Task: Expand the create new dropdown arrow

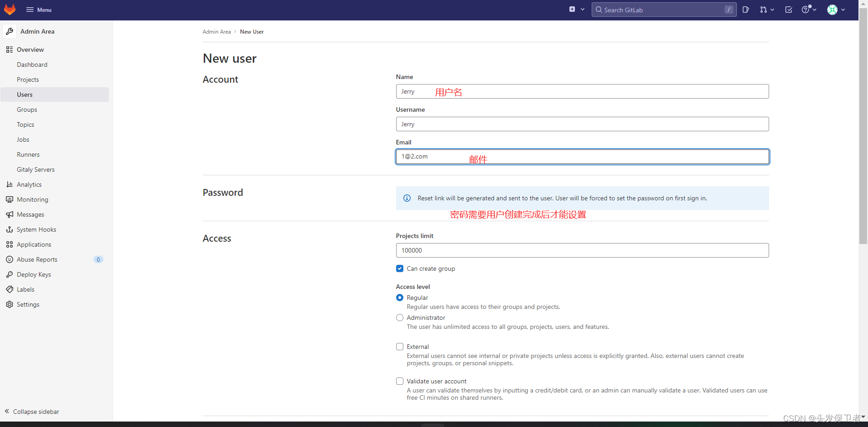Action: [583, 9]
